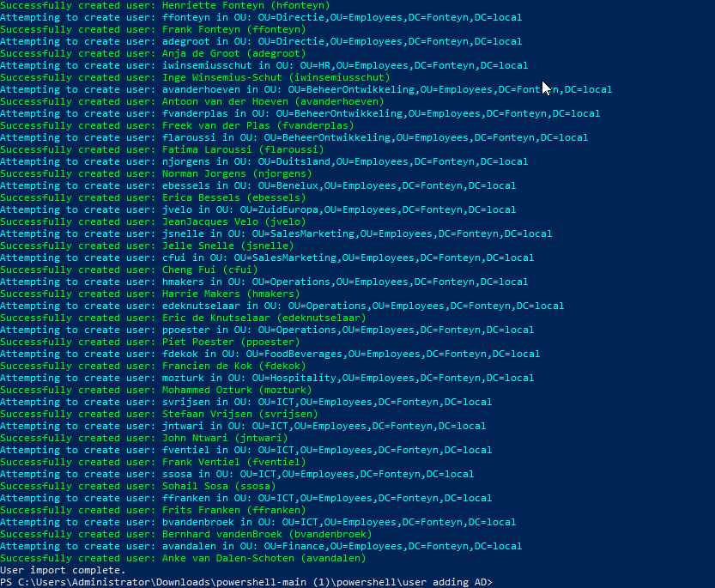The width and height of the screenshot is (715, 588).
Task: Click the 'User import complete.' message
Action: [x=63, y=570]
